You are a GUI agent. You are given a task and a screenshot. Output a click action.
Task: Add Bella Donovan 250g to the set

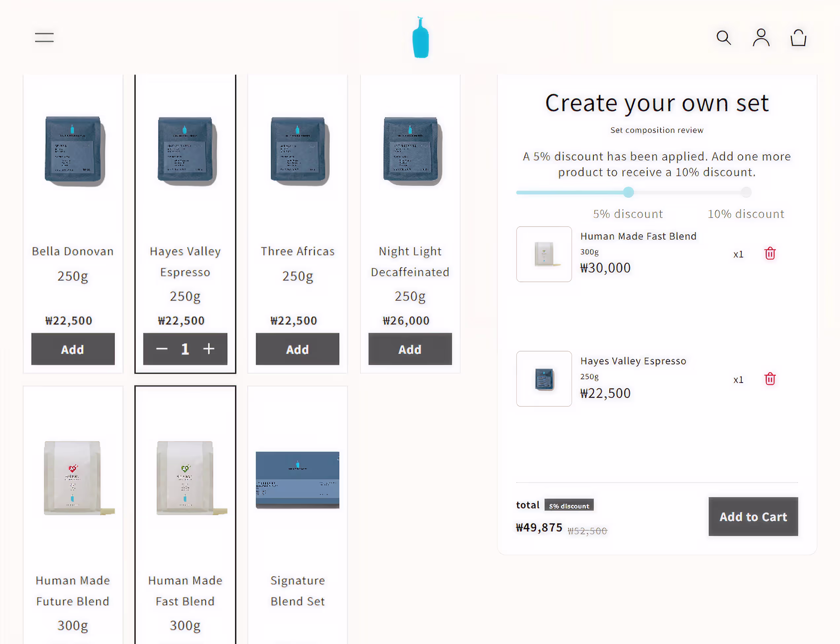pyautogui.click(x=73, y=349)
